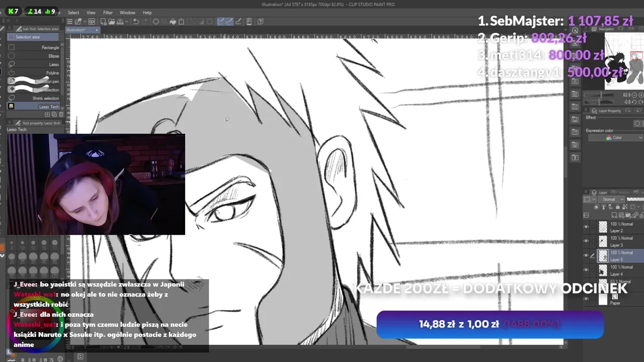Click the lock layer padlock icon
Image resolution: width=644 pixels, height=362 pixels.
tap(618, 207)
